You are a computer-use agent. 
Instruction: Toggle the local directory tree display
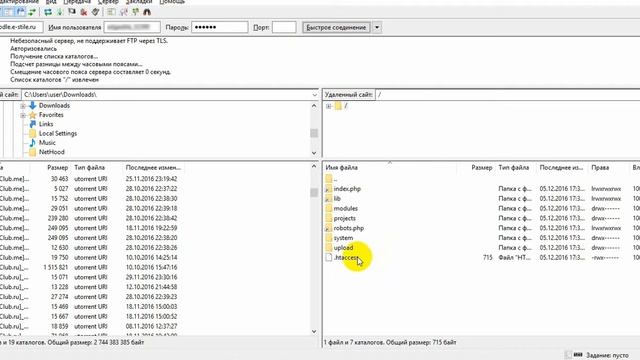click(8, 12)
